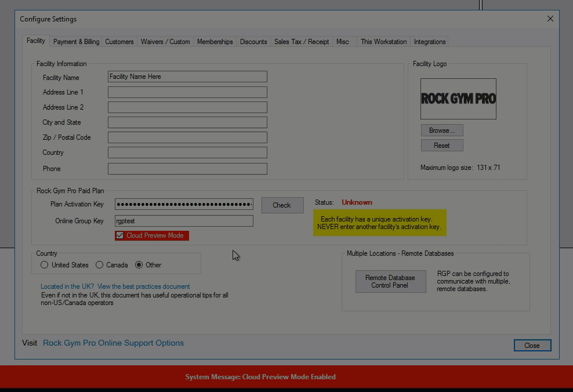Click the Rock Gym Pro logo preview
This screenshot has width=573, height=392.
pos(458,99)
